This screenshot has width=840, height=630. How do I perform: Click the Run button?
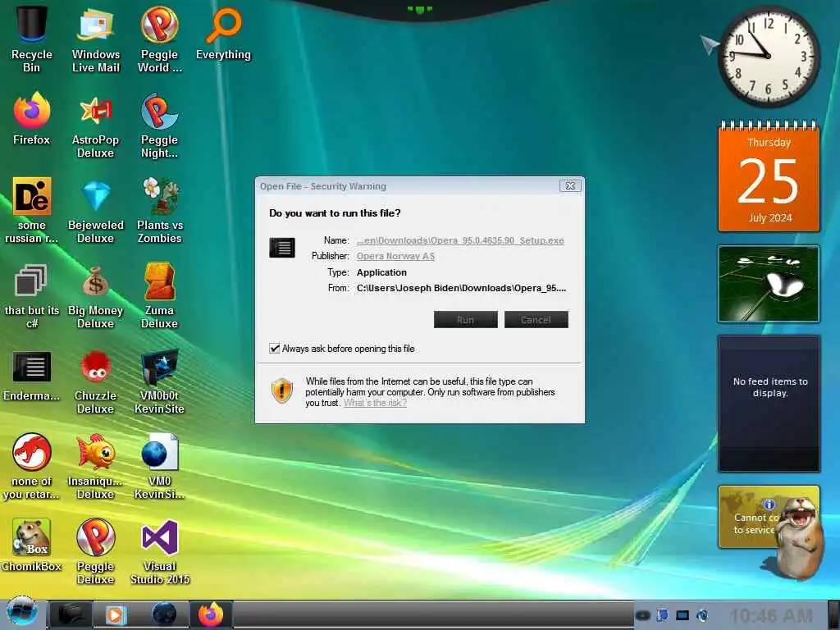[x=466, y=320]
